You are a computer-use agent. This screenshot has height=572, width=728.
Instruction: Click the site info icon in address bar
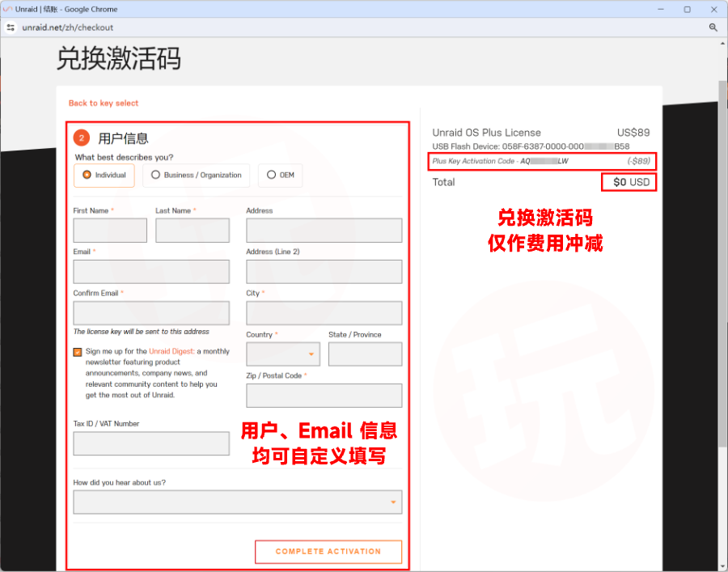coord(11,28)
